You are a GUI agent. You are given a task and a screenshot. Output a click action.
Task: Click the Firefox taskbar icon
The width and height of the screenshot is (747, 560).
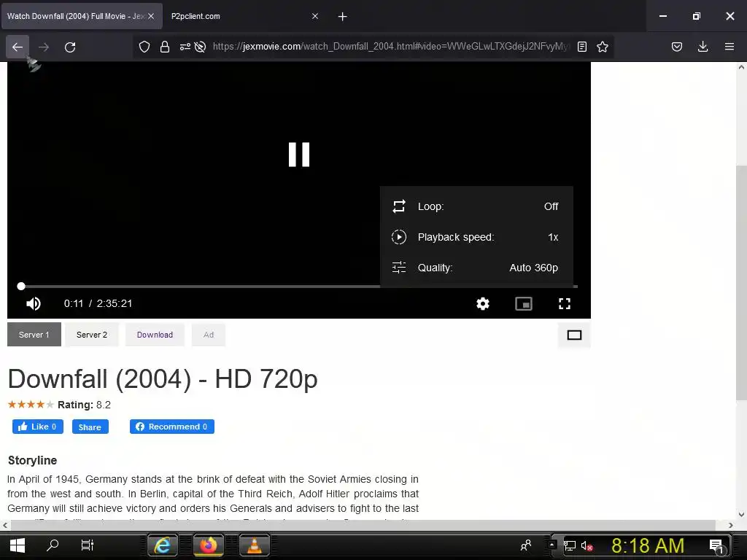click(x=208, y=545)
